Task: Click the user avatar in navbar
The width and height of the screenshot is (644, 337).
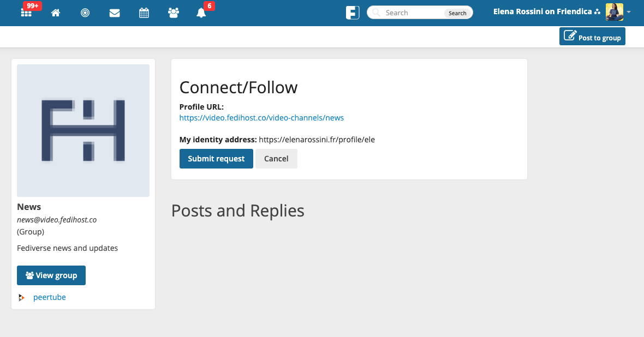Action: pos(614,12)
